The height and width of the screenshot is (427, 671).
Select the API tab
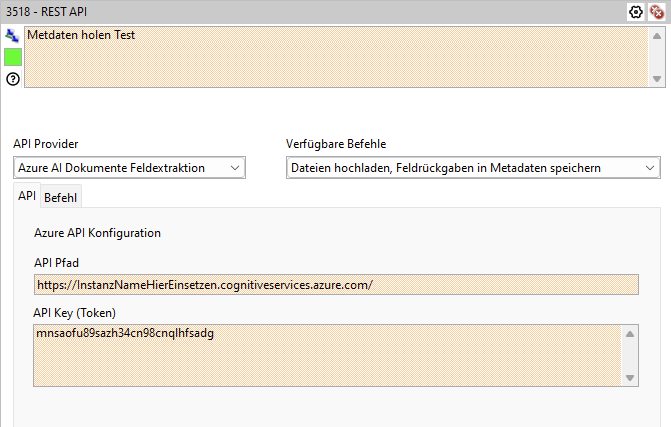[27, 196]
